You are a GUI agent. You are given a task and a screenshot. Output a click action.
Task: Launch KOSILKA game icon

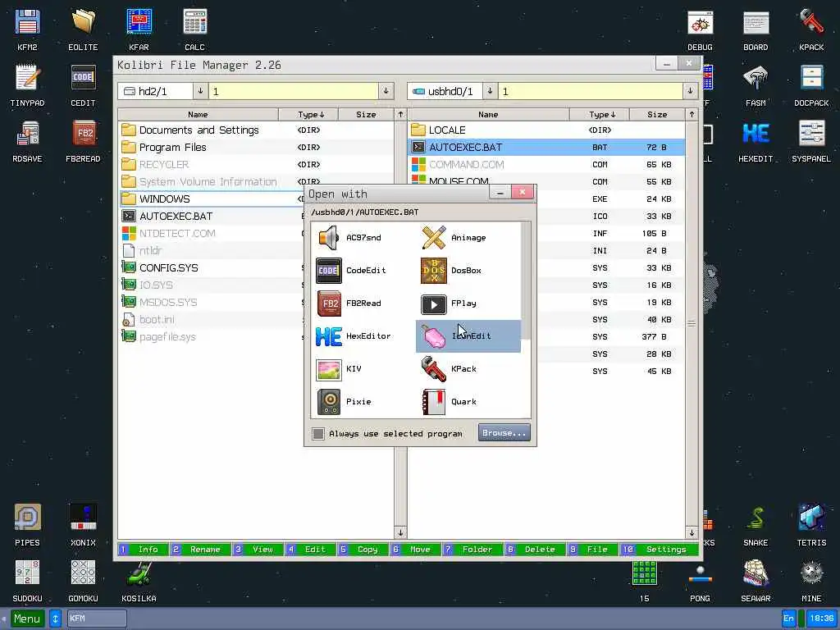139,581
